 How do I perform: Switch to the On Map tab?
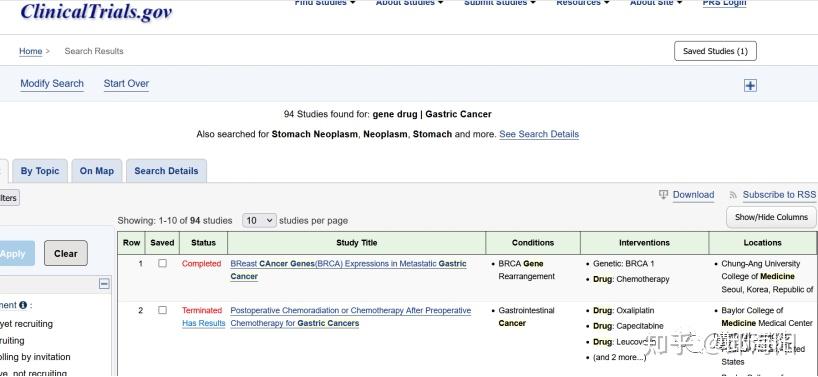click(97, 171)
